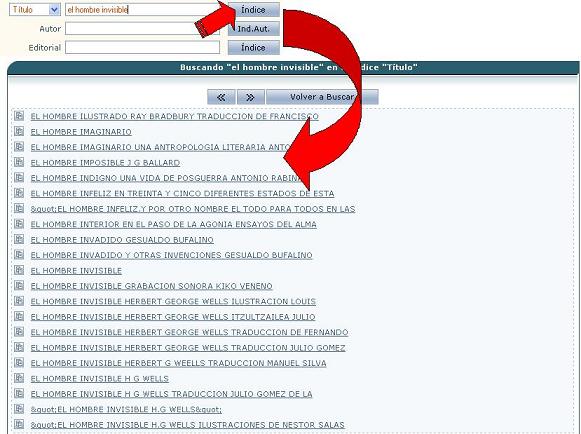Open link El Hombre Interior En El Paso
The height and width of the screenshot is (434, 581).
tap(173, 224)
